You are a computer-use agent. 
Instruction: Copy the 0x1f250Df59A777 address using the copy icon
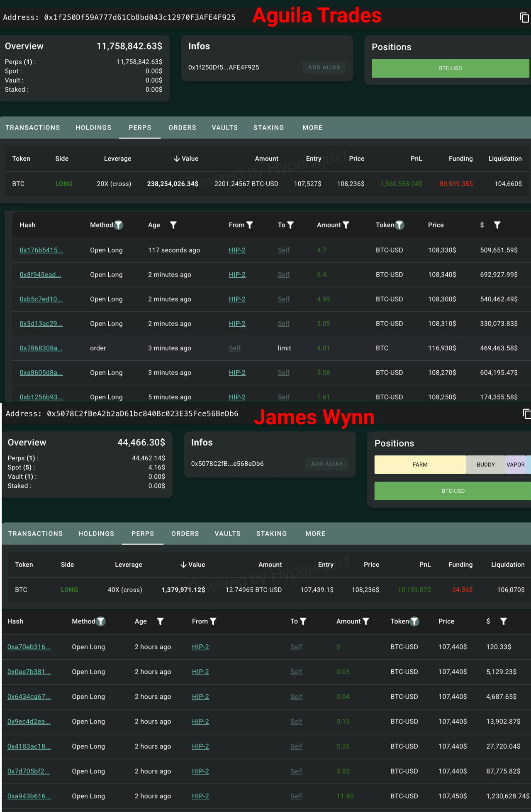[x=524, y=17]
